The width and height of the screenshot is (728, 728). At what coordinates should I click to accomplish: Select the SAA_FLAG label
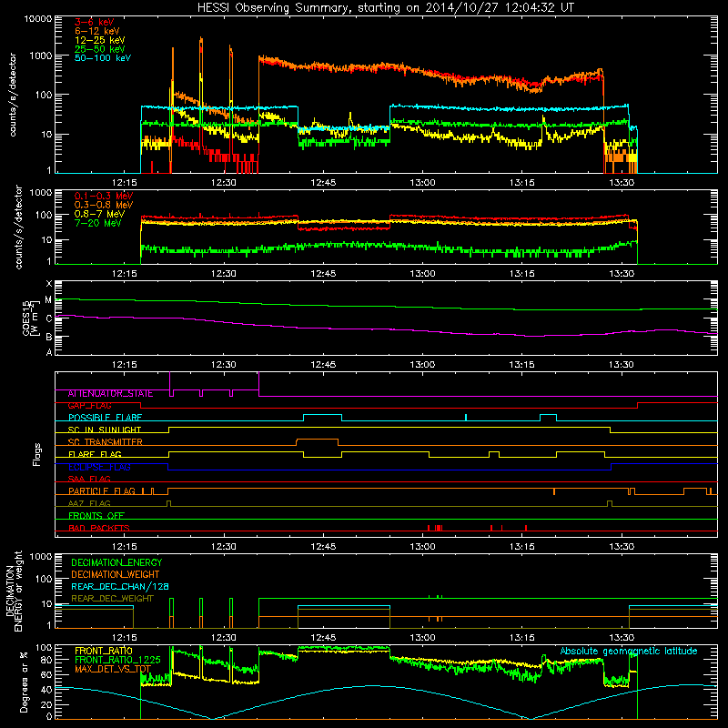(x=89, y=479)
